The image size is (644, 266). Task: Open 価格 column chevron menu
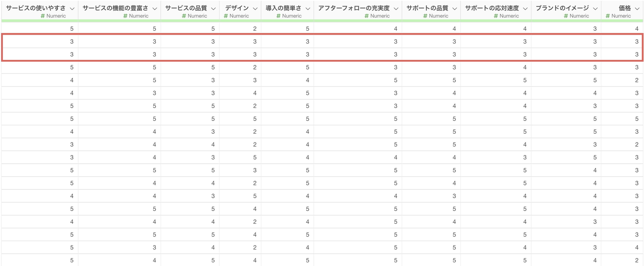click(x=637, y=9)
